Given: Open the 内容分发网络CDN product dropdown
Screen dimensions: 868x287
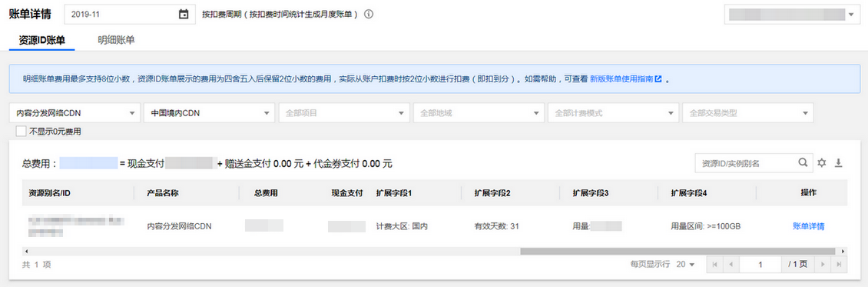Looking at the screenshot, I should [75, 113].
